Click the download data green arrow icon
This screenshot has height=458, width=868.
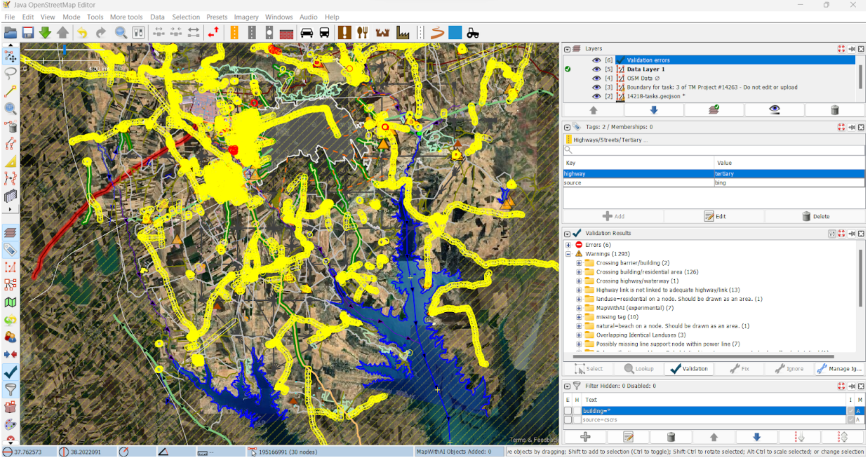(45, 32)
